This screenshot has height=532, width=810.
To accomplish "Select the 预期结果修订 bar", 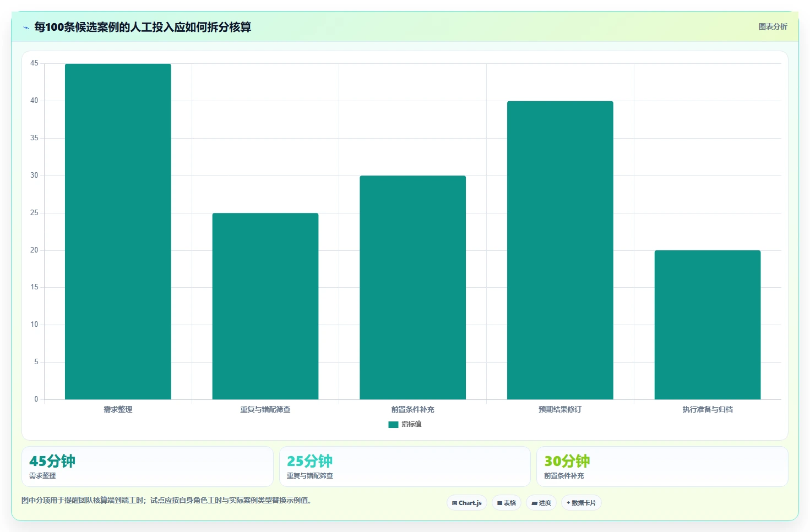I will point(560,250).
